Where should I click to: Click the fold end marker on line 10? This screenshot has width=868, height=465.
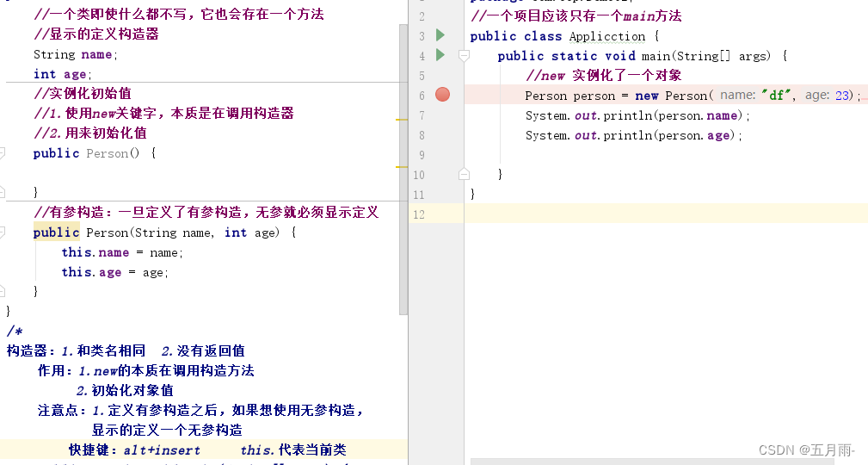464,174
